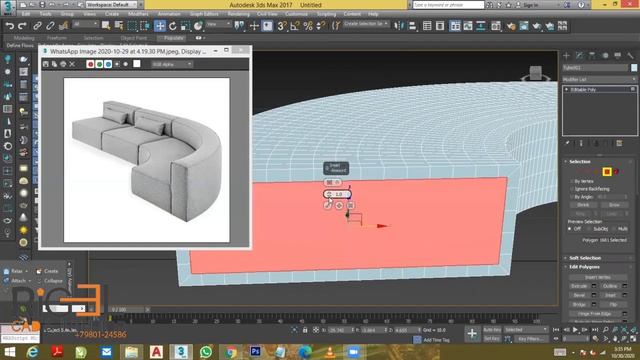This screenshot has height=360, width=640.
Task: Open the Modifier List dropdown
Action: click(599, 79)
